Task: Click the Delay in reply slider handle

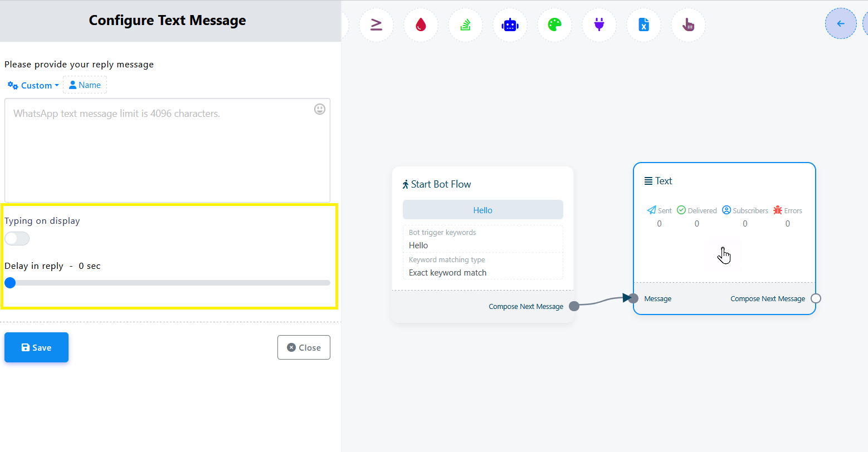Action: [10, 283]
